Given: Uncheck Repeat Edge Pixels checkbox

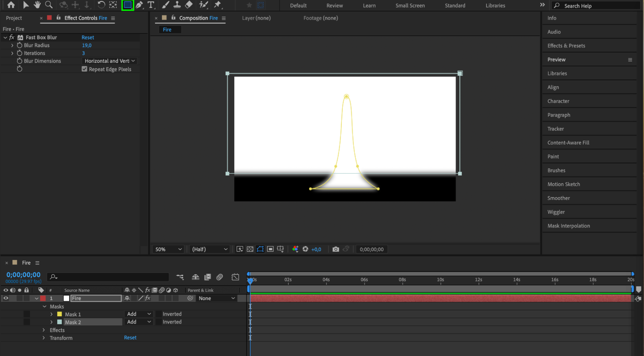Looking at the screenshot, I should 84,69.
